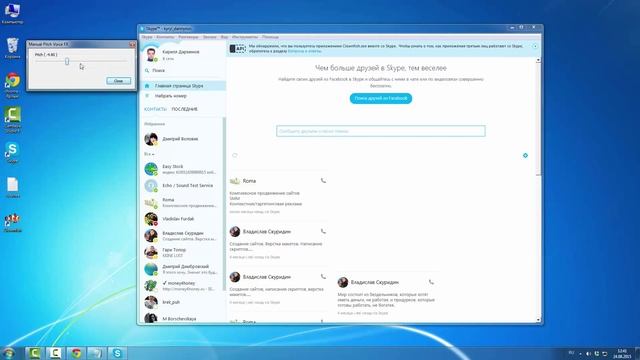Image resolution: width=640 pixels, height=360 pixels.
Task: Open the Camtasia Studio desktop shortcut
Action: pos(12,120)
